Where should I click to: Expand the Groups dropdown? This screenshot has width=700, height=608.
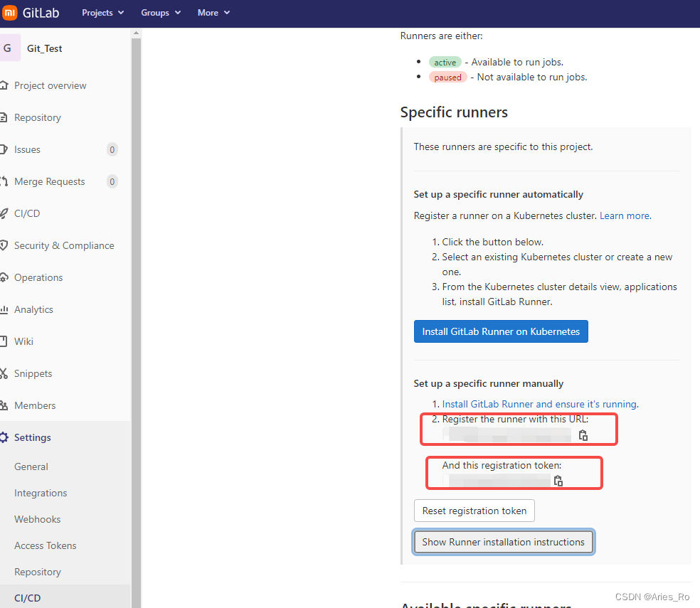point(161,13)
